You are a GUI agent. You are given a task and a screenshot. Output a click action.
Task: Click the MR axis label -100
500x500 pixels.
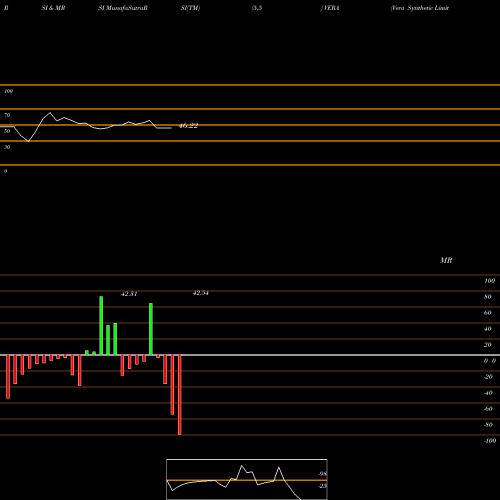(490, 441)
